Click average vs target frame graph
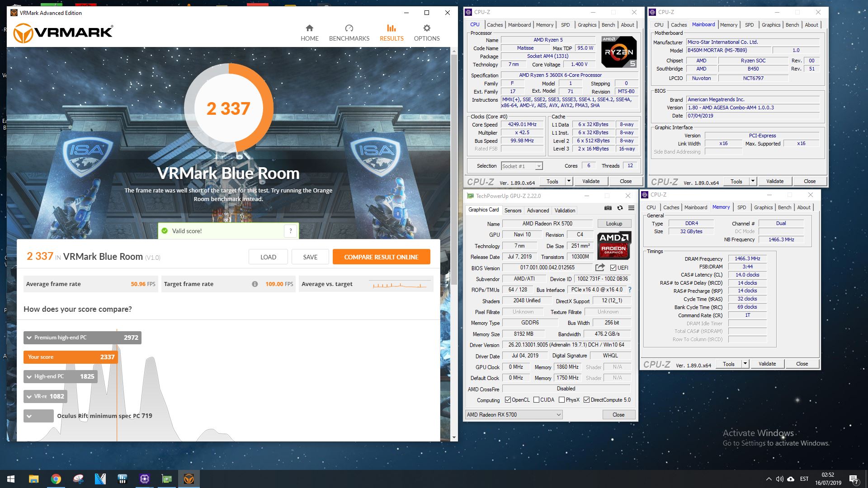The image size is (868, 488). click(400, 285)
